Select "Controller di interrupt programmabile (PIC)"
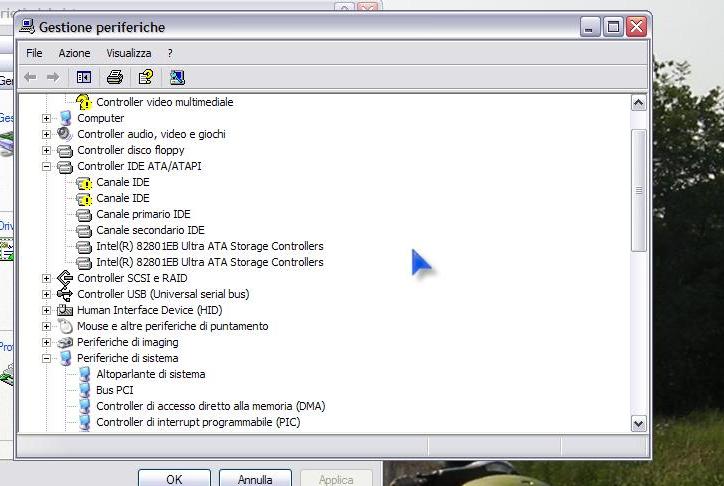 (198, 422)
